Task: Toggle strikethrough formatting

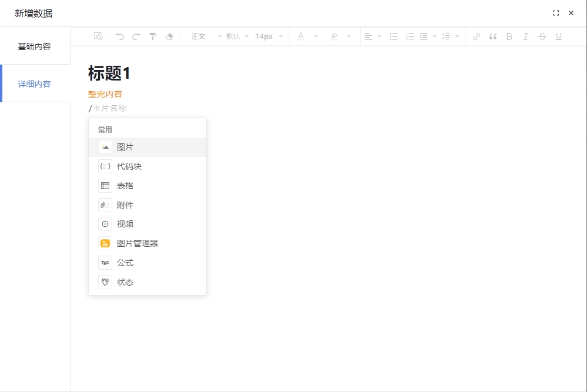Action: (542, 36)
